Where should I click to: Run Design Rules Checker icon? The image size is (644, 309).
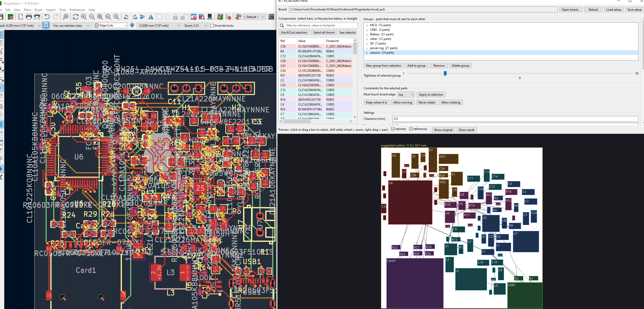(228, 17)
